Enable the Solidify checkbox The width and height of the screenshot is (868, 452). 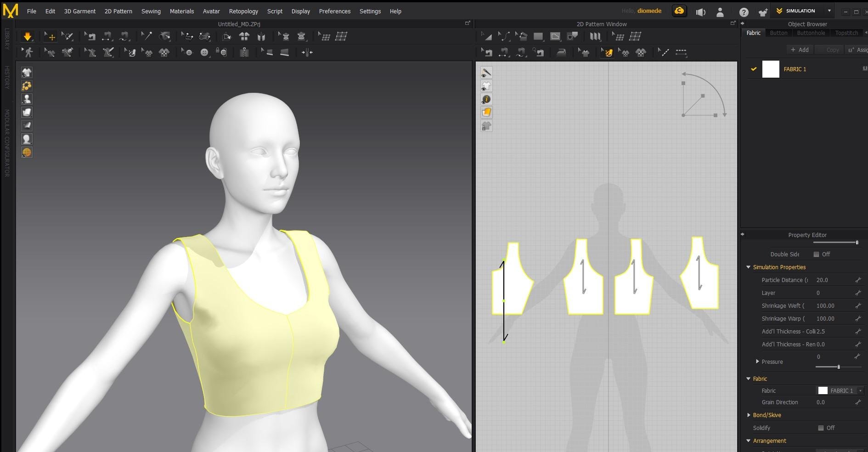click(821, 428)
